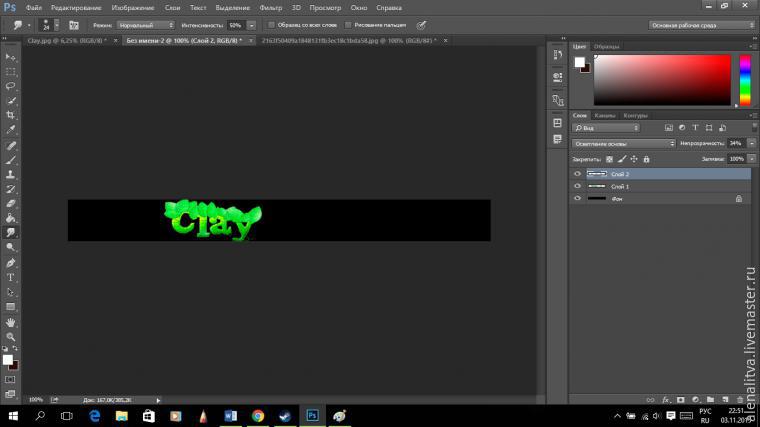The height and width of the screenshot is (427, 760).
Task: Select the Lasso tool
Action: point(12,86)
